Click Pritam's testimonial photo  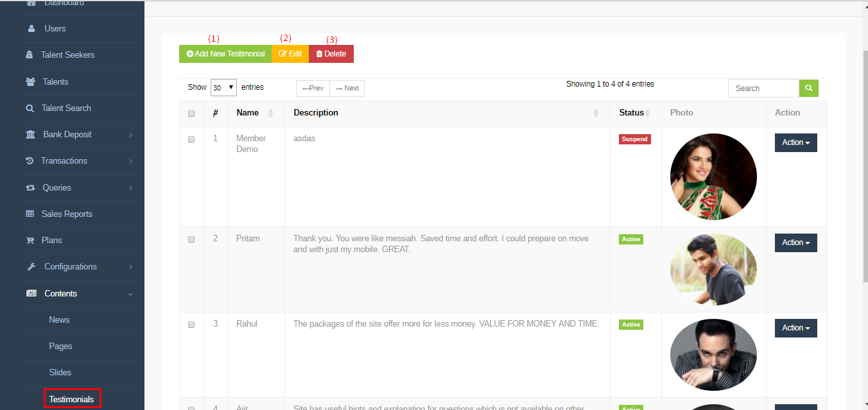point(713,269)
